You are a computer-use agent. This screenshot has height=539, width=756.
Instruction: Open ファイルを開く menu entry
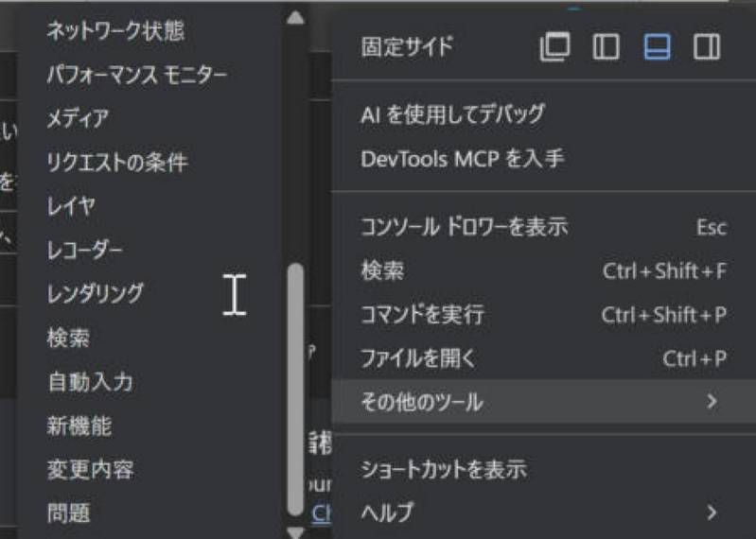coord(544,358)
